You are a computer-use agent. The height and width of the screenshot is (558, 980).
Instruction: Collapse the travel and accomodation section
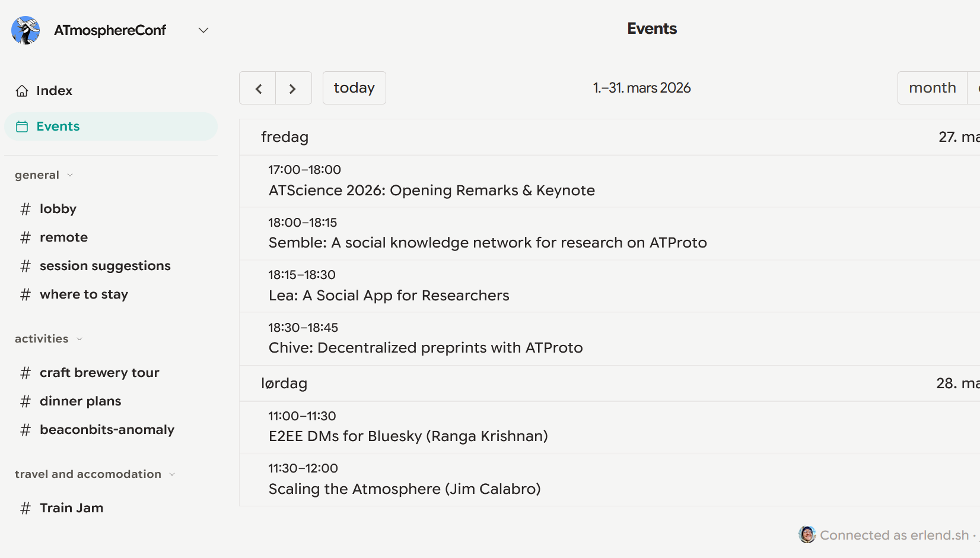pyautogui.click(x=172, y=474)
